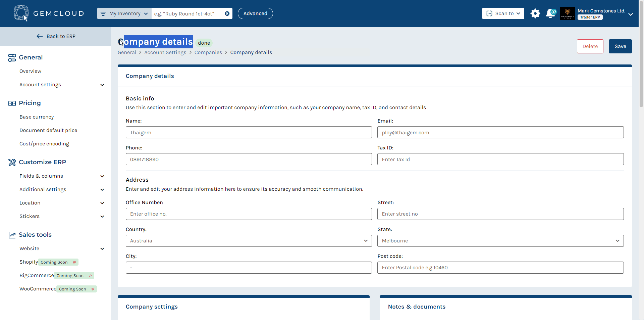The height and width of the screenshot is (320, 644).
Task: Click the Post code input field
Action: [x=500, y=268]
